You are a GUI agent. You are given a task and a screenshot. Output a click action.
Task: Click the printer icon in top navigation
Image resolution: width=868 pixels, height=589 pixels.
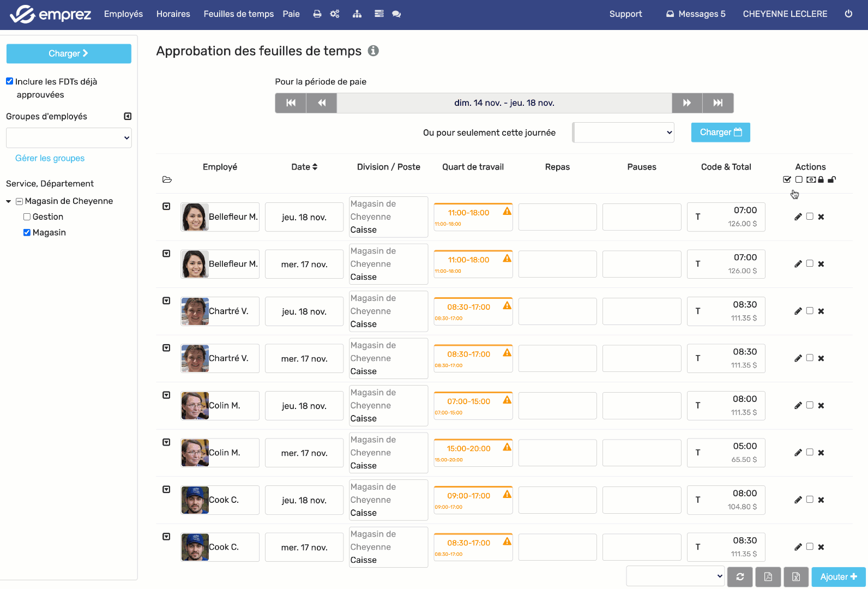pos(317,14)
